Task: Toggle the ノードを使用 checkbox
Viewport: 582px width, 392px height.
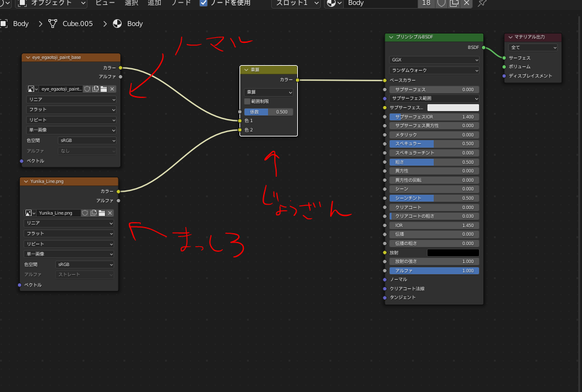Action: [204, 3]
